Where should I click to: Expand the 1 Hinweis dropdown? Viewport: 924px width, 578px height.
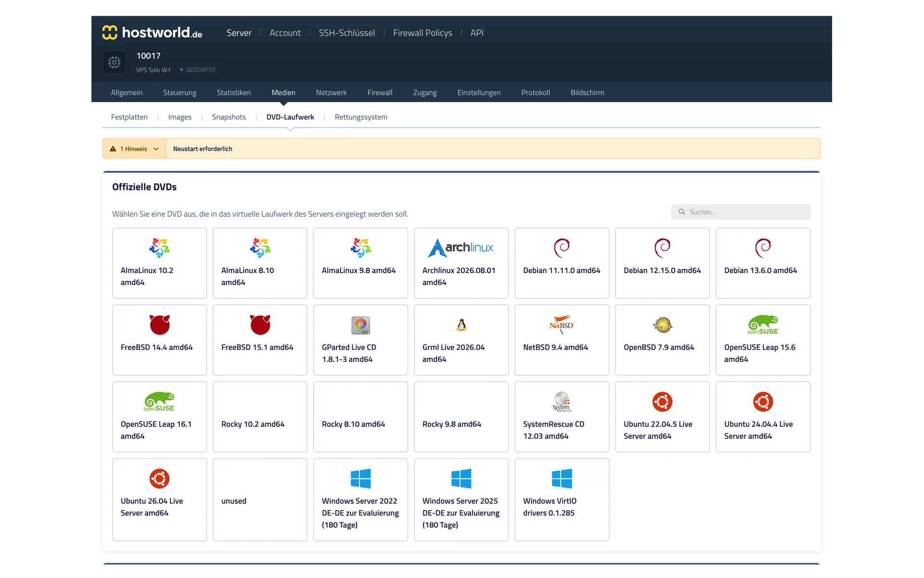point(134,149)
